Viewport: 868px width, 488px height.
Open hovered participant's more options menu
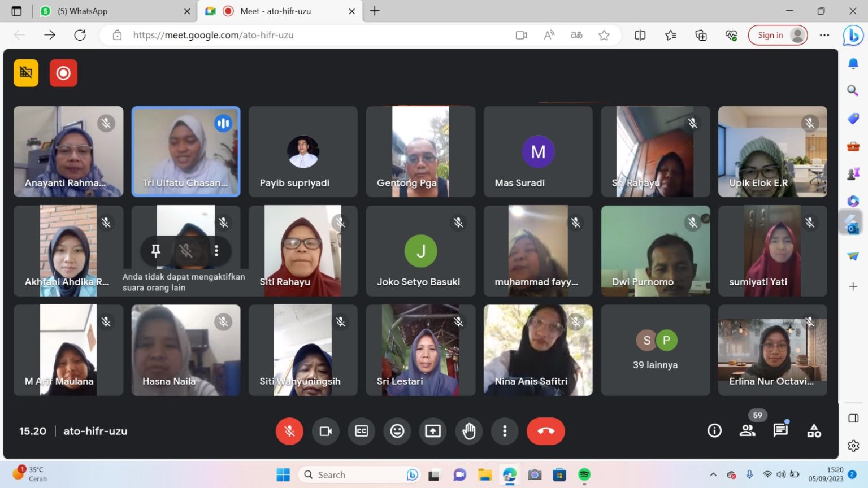click(x=216, y=250)
